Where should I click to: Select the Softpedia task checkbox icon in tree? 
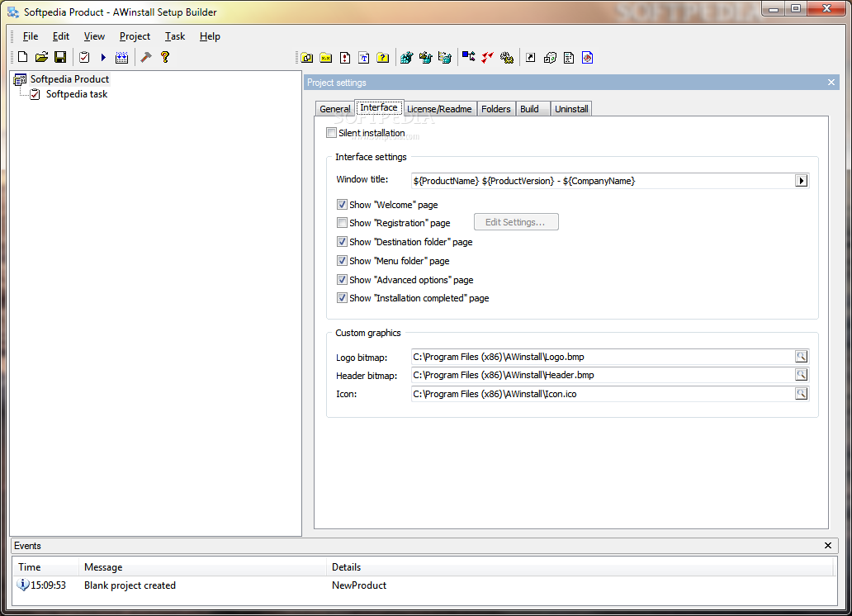click(x=35, y=94)
